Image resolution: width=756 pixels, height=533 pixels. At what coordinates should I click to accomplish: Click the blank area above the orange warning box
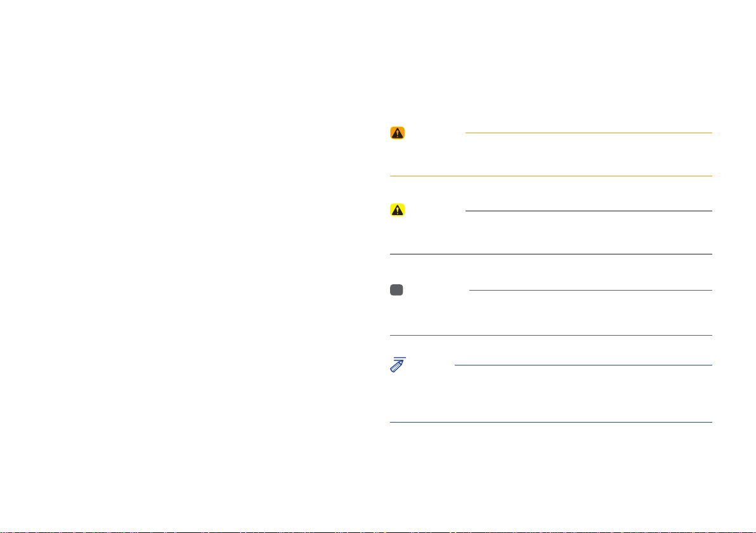(x=551, y=63)
